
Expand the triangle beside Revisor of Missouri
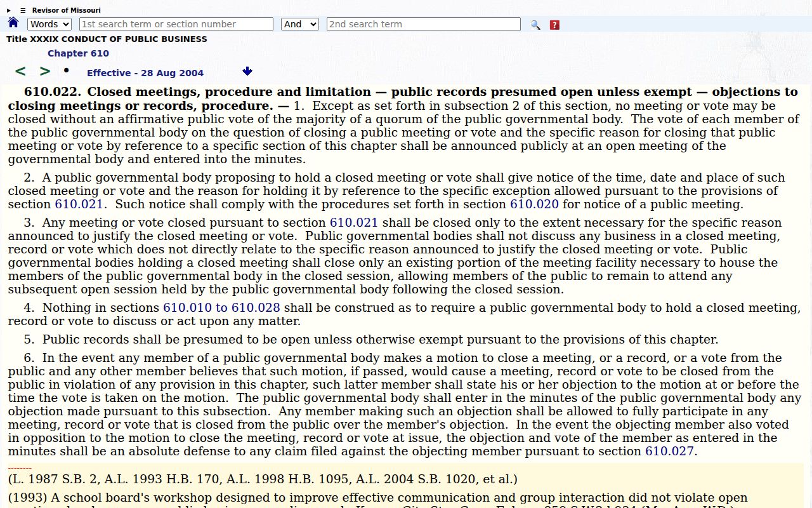click(x=9, y=10)
